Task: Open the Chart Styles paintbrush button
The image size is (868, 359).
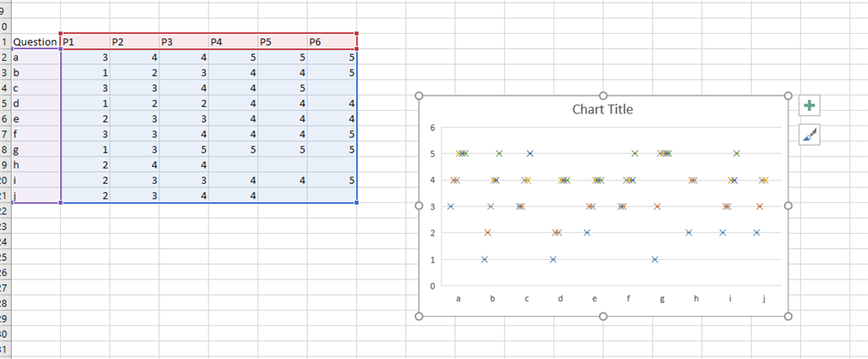Action: (x=810, y=135)
